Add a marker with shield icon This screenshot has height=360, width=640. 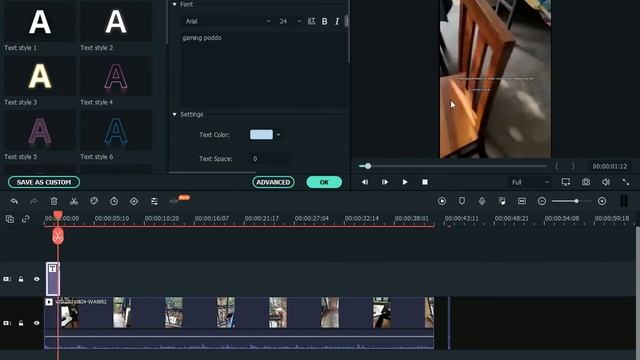tap(462, 201)
